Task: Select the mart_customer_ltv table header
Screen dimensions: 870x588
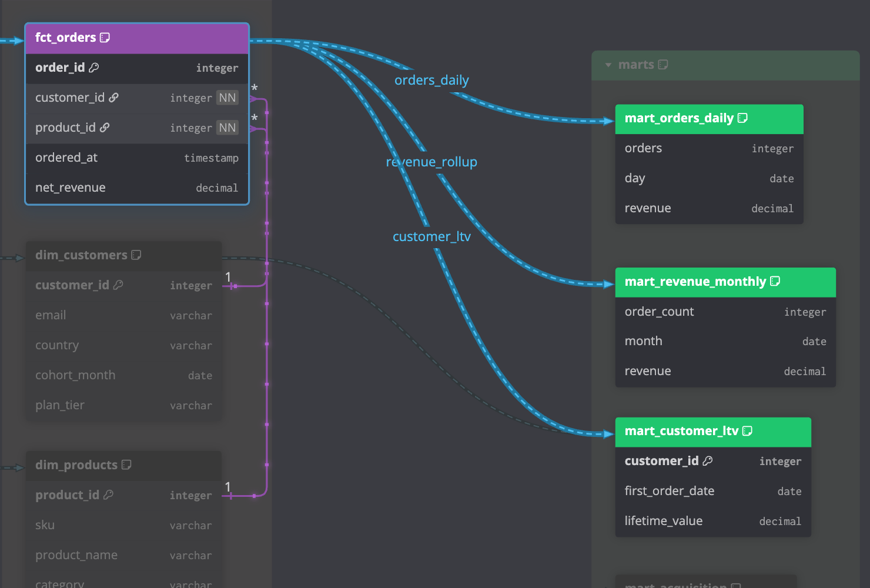Action: point(713,432)
